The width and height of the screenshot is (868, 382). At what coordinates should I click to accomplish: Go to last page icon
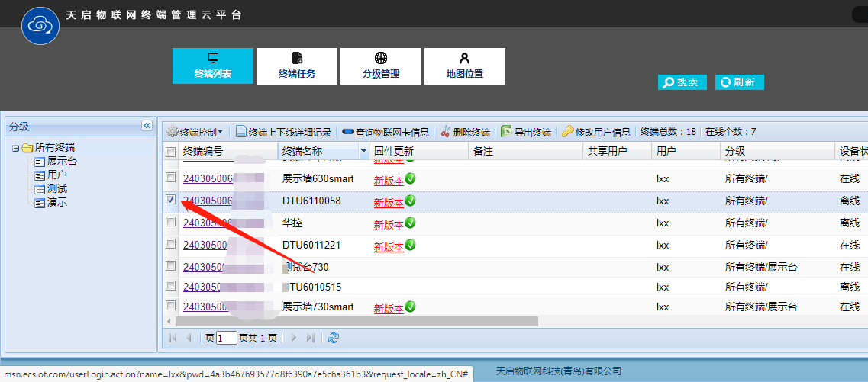(x=311, y=338)
